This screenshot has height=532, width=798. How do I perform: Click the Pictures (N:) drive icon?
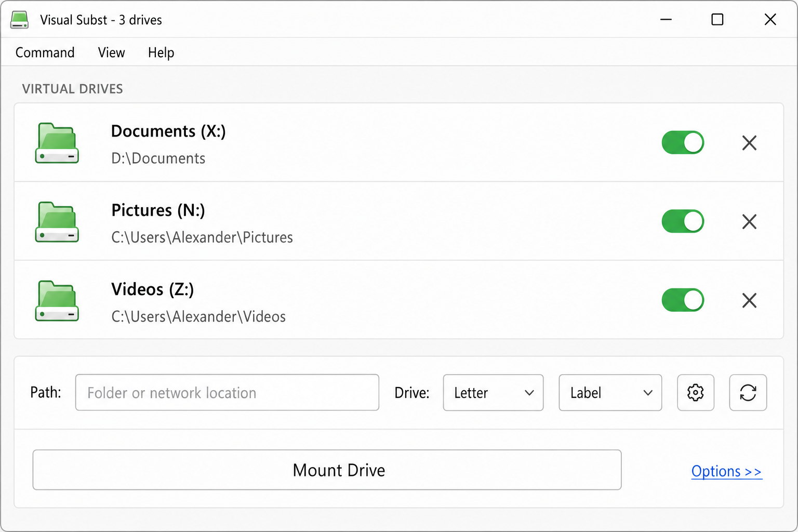tap(57, 222)
